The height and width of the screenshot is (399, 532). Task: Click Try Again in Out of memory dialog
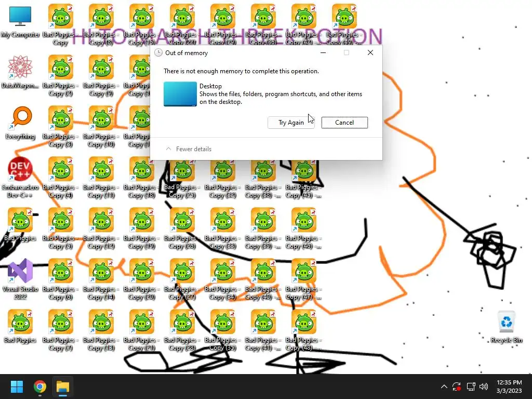291,123
